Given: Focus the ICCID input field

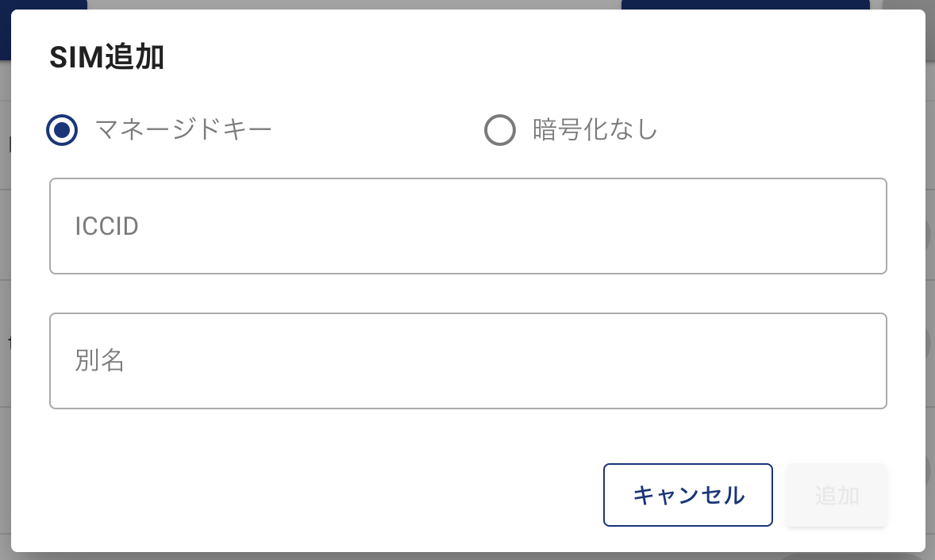Looking at the screenshot, I should (467, 226).
